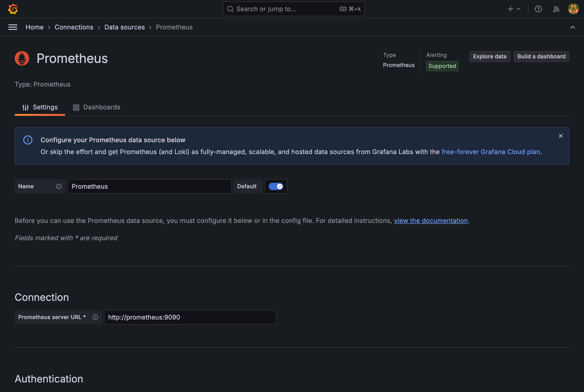Open the hamburger navigation menu
This screenshot has height=392, width=584.
point(13,27)
